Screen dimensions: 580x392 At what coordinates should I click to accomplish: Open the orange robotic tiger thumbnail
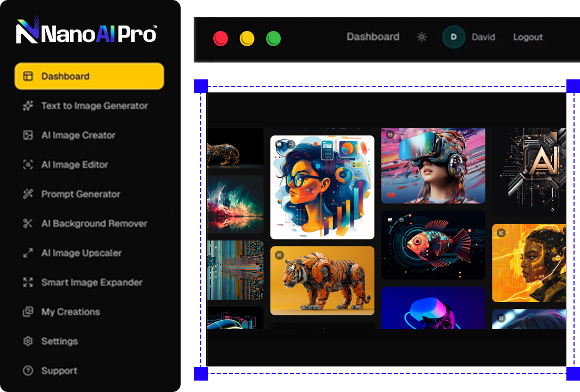[322, 281]
